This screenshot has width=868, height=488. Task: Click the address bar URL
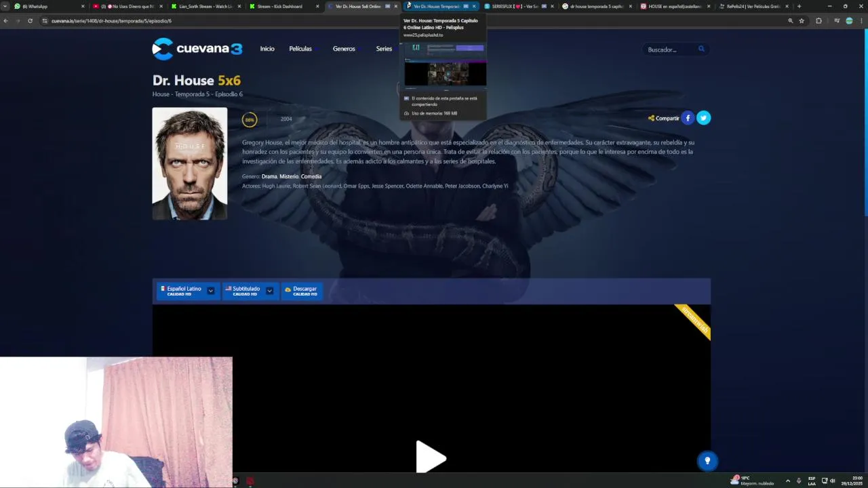tap(111, 21)
